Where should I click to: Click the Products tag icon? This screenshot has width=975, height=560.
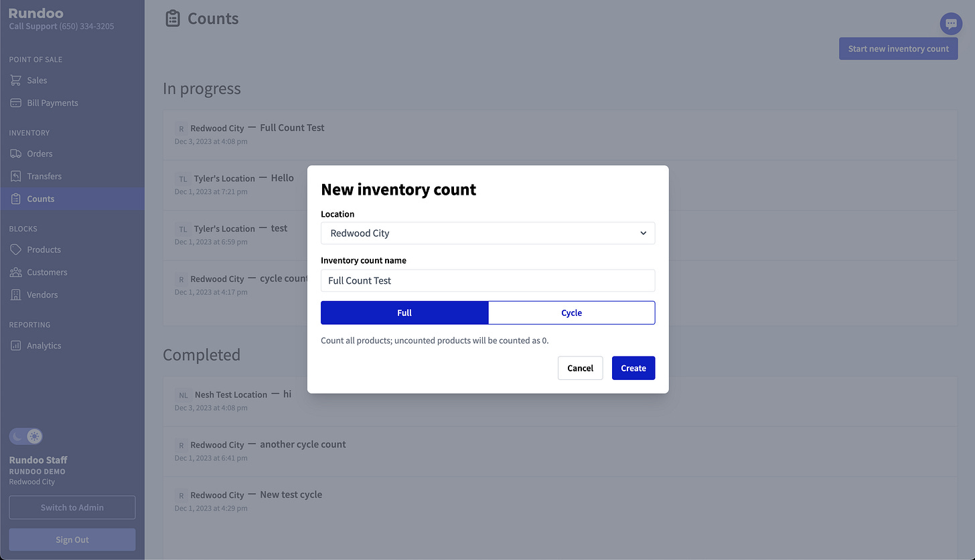(x=15, y=250)
